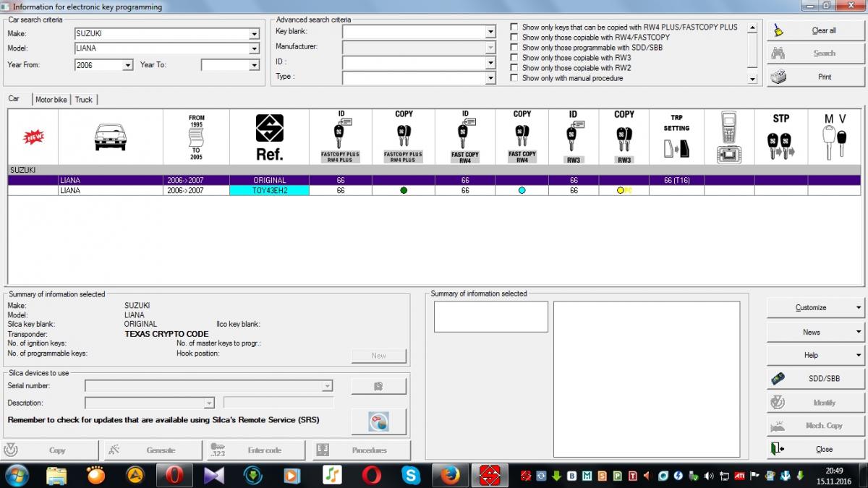This screenshot has height=488, width=868.
Task: Click the FROM 1995 TO 2005 column header
Action: point(196,137)
